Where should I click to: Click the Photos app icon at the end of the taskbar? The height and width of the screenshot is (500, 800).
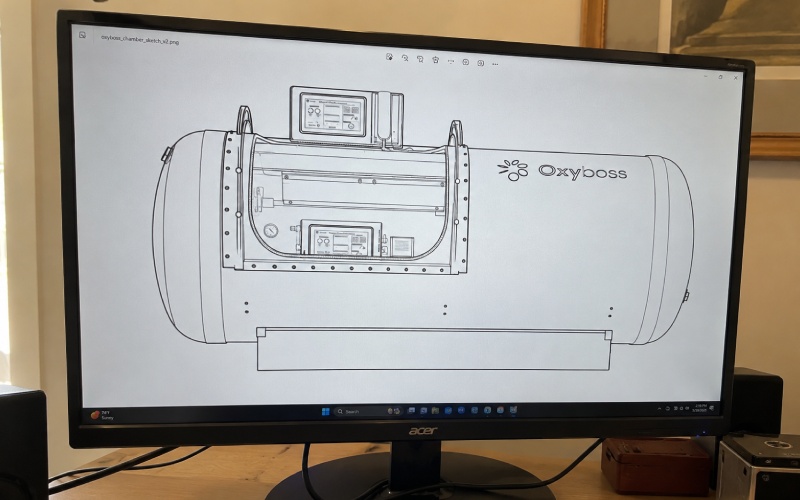513,410
